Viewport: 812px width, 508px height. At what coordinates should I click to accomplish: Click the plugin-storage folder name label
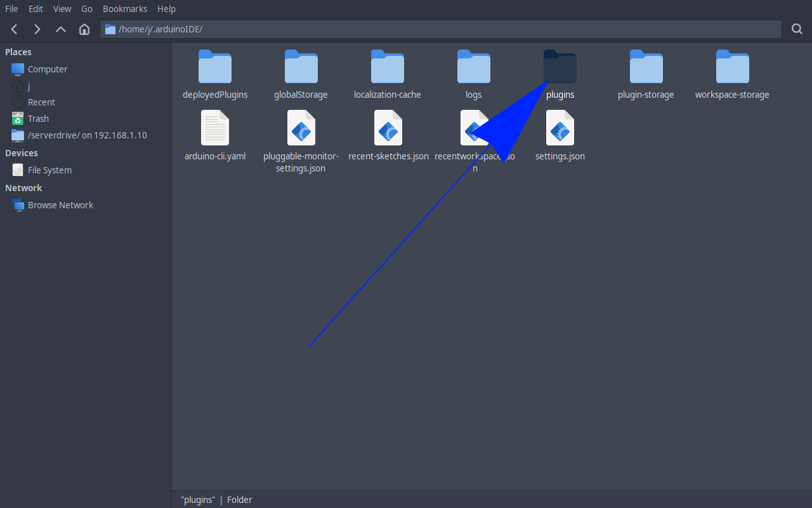tap(646, 95)
